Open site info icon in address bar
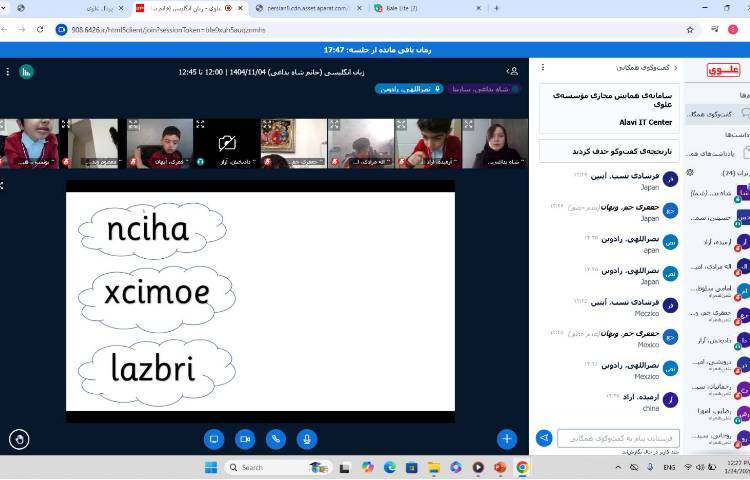Image resolution: width=750 pixels, height=480 pixels. [x=61, y=30]
